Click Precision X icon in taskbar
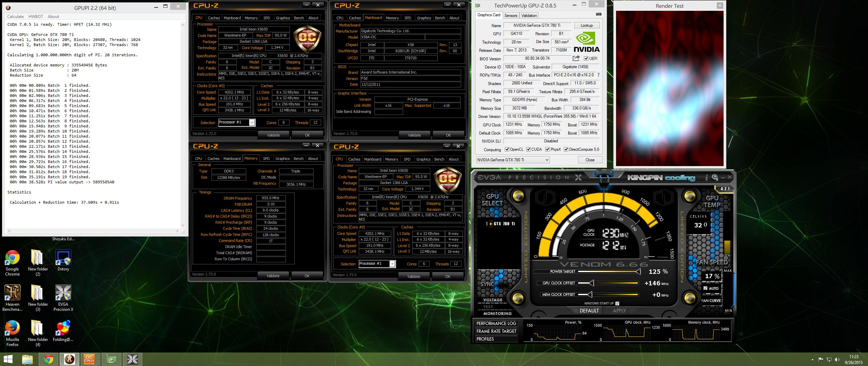868x366 pixels. coord(132,359)
